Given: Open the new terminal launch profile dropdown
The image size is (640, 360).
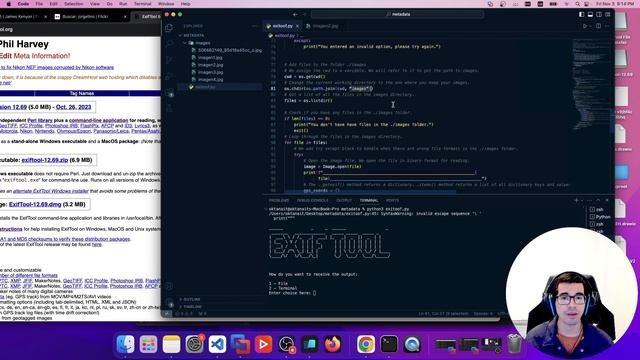Looking at the screenshot, I should 582,200.
